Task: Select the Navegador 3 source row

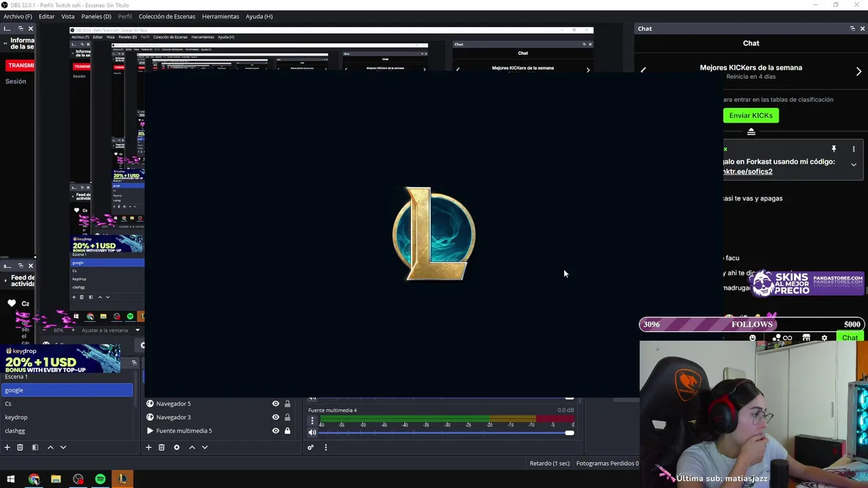Action: tap(218, 418)
